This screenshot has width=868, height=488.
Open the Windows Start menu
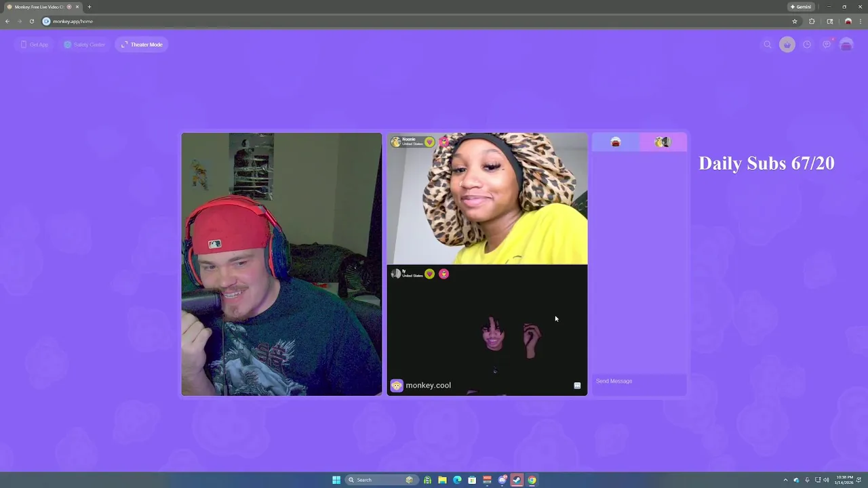[x=336, y=480]
